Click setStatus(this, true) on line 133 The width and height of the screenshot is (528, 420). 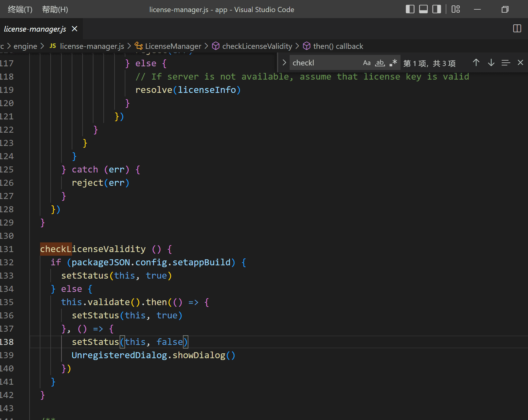[117, 276]
